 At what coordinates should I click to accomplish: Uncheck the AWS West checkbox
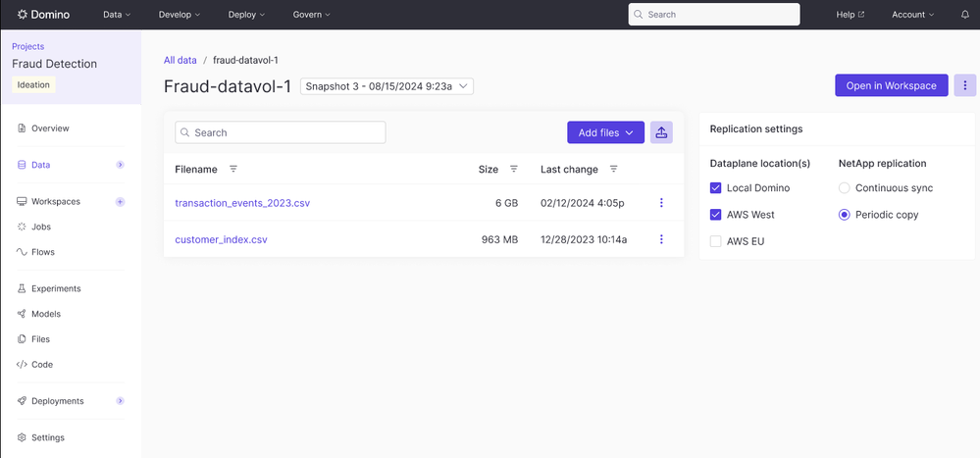click(x=715, y=215)
